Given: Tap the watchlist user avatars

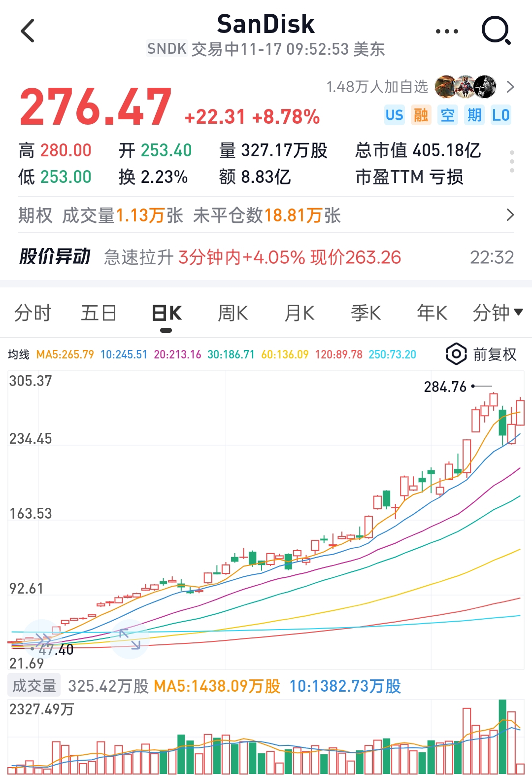Looking at the screenshot, I should 465,87.
